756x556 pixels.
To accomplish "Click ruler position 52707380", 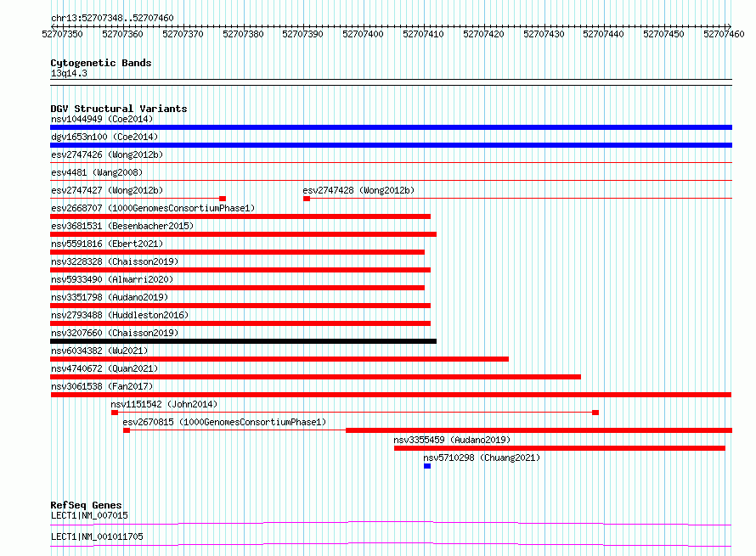I will tap(243, 34).
